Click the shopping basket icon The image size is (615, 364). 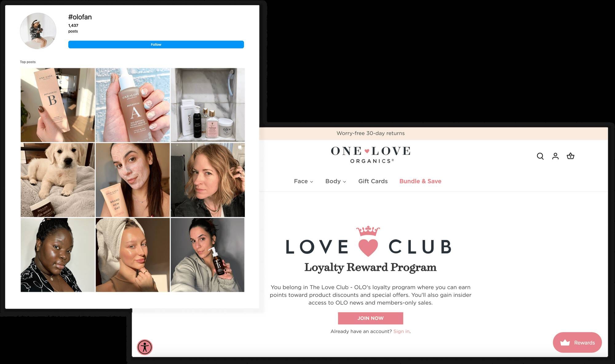pos(571,155)
